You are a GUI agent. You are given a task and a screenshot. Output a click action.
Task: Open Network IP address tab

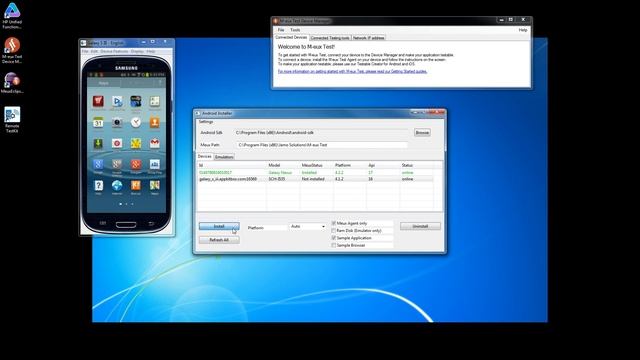[x=369, y=38]
